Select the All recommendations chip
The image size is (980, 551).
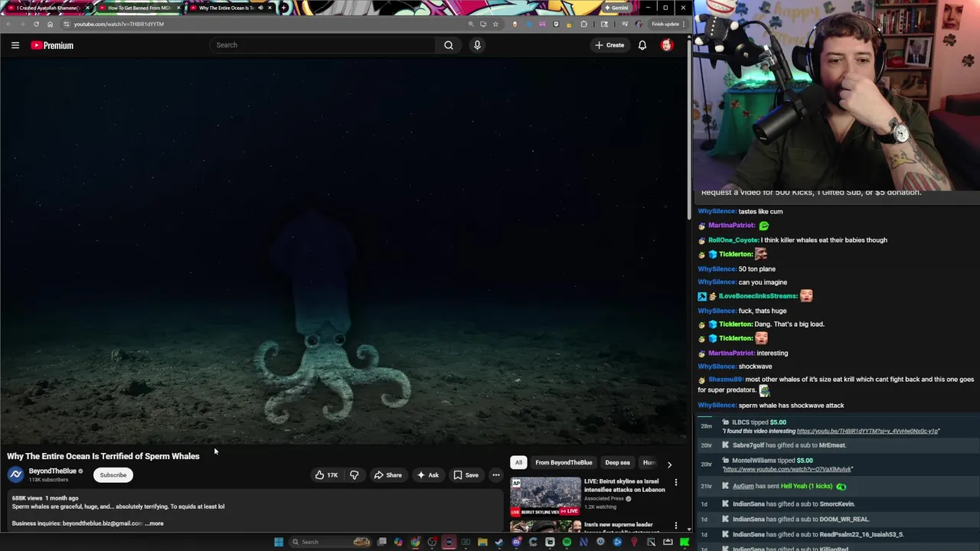(x=518, y=462)
